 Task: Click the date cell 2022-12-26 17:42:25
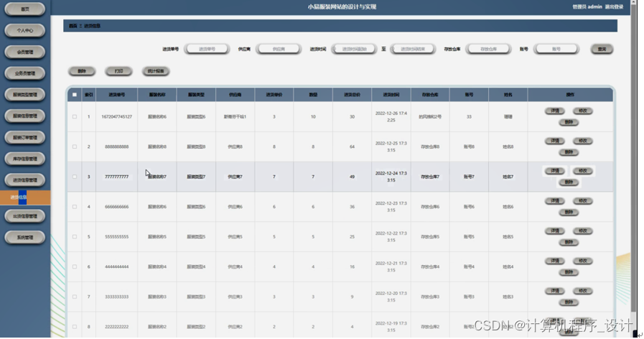[x=391, y=116]
